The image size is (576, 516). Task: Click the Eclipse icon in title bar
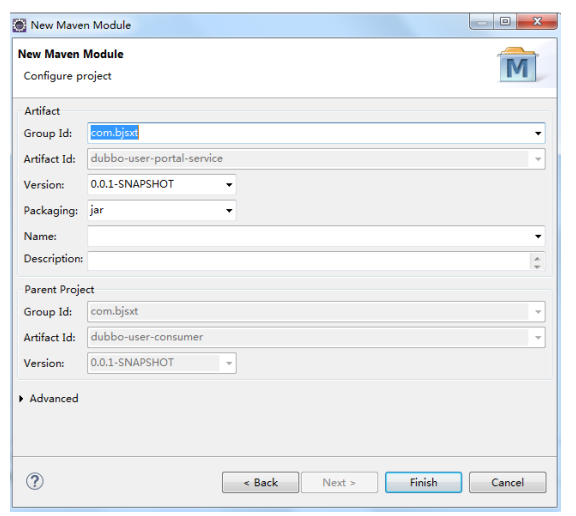[x=19, y=25]
